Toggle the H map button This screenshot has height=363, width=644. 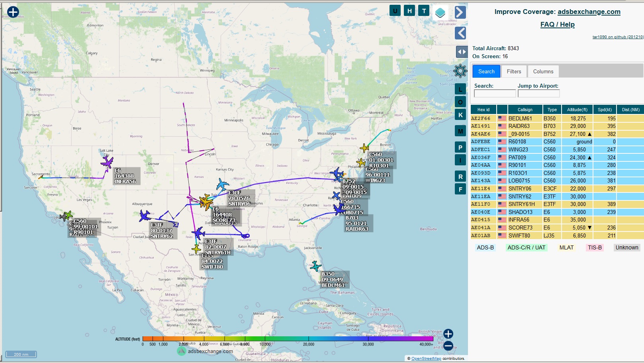tap(409, 11)
